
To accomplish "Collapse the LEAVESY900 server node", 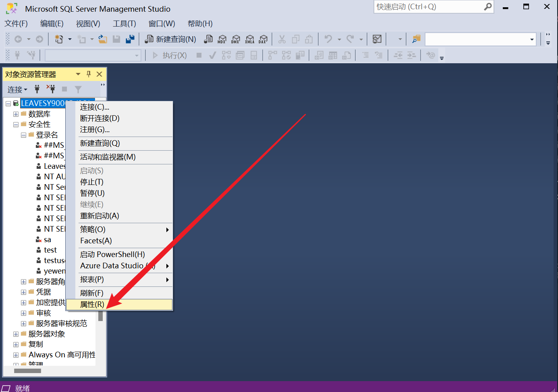I will click(8, 104).
